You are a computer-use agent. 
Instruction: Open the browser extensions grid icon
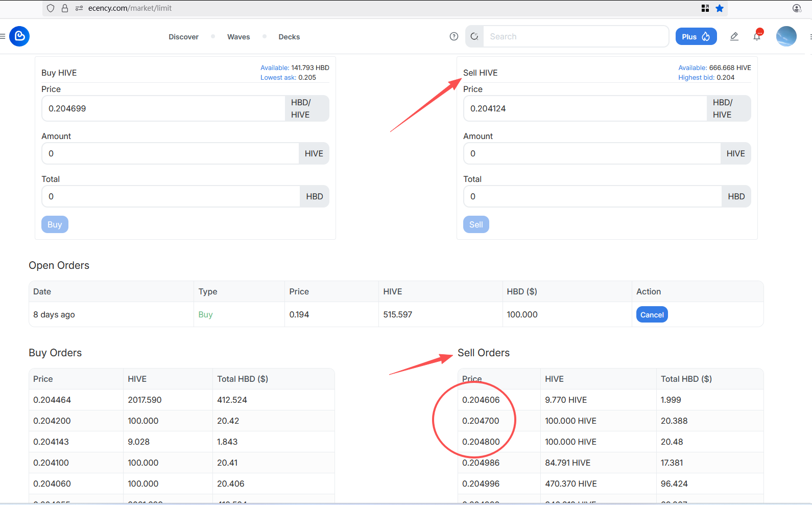[x=705, y=8]
